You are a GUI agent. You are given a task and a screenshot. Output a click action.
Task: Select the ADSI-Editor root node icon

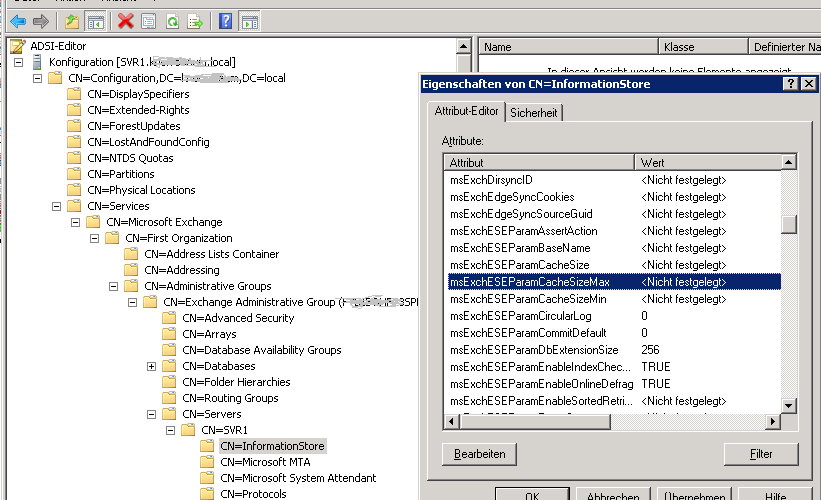pyautogui.click(x=17, y=46)
